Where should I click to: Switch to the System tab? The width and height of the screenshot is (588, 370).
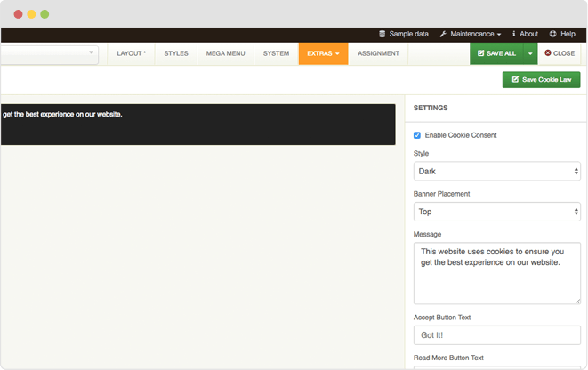(276, 53)
